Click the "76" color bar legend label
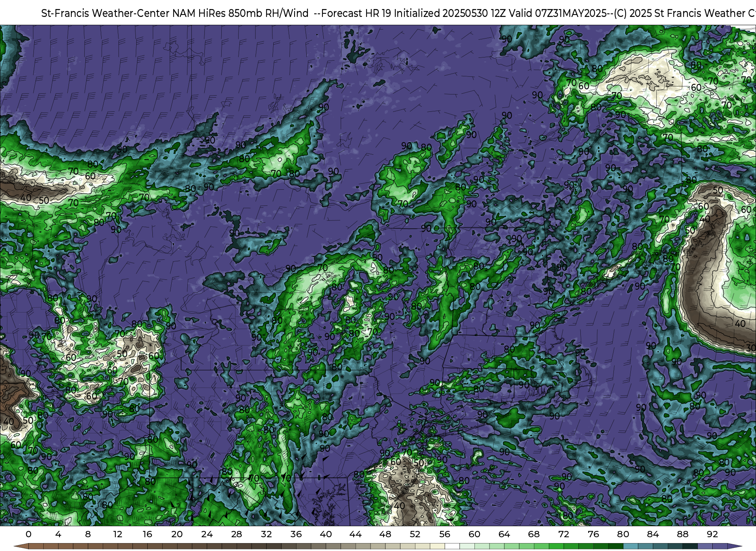The image size is (756, 551). click(593, 534)
